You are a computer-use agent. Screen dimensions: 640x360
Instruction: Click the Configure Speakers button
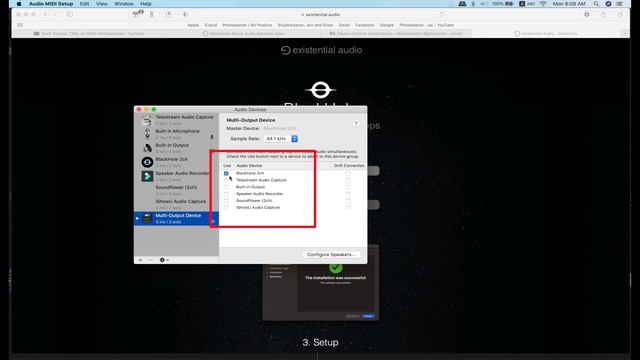coord(331,254)
